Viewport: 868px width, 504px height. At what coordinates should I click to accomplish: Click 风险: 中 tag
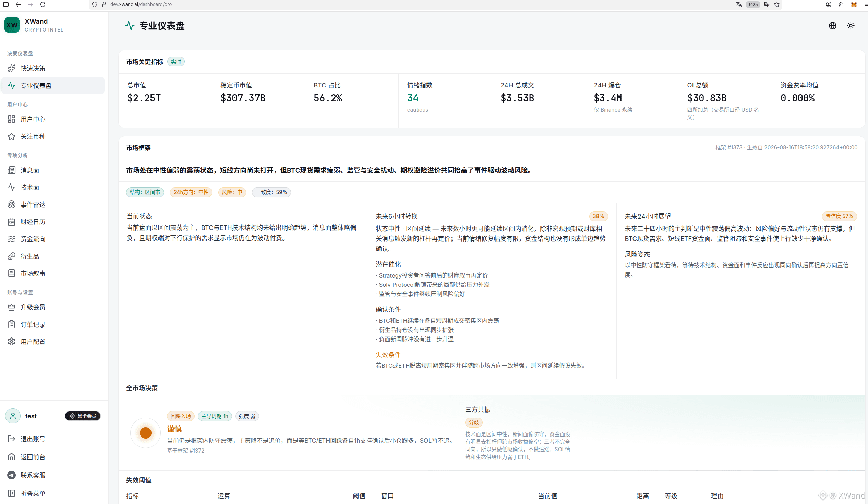click(232, 192)
